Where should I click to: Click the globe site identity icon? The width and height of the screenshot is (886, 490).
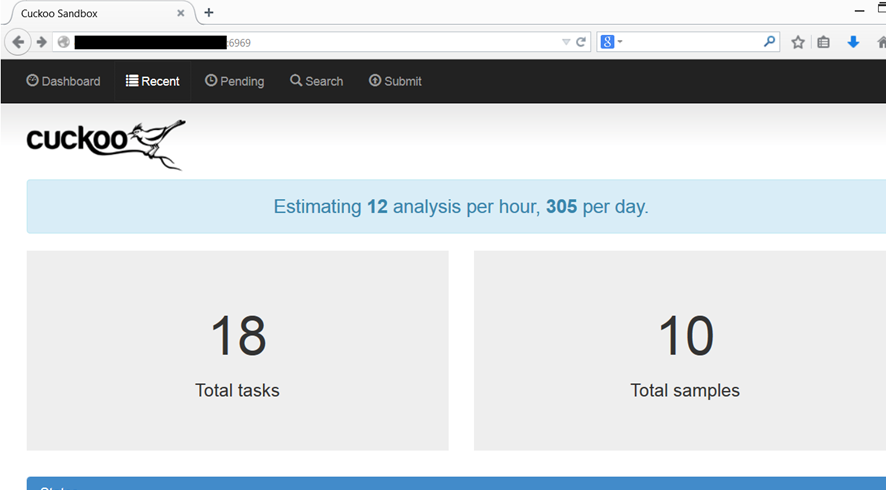click(64, 42)
